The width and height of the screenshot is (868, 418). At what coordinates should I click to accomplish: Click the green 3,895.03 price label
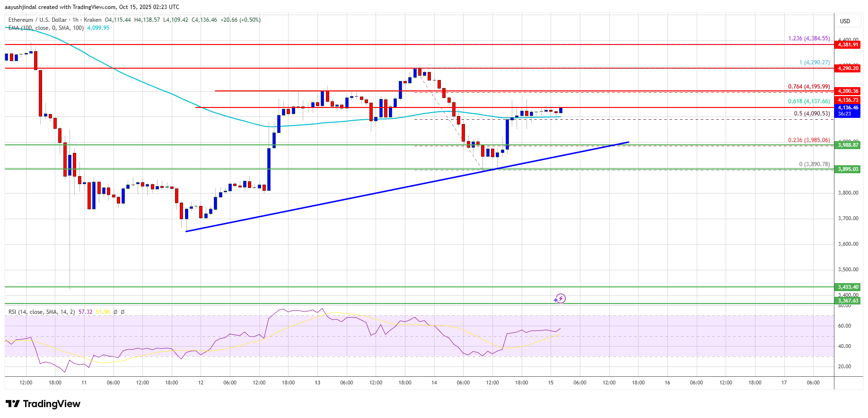pyautogui.click(x=848, y=169)
